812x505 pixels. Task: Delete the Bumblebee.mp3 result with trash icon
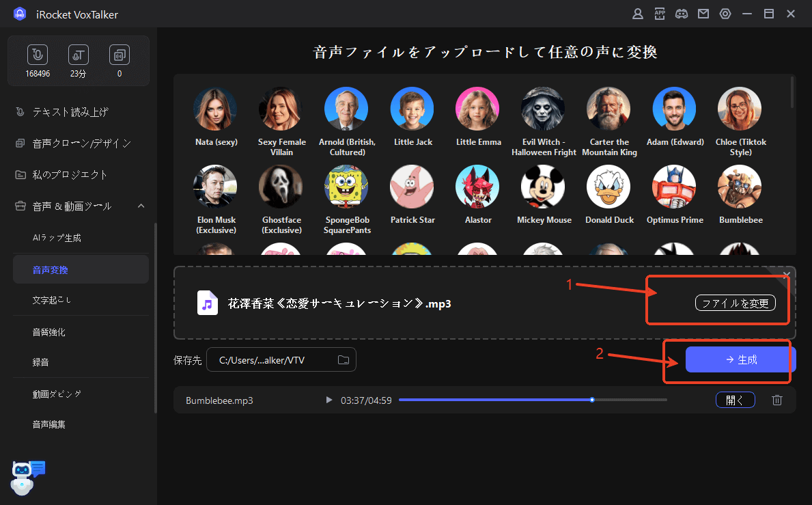tap(776, 400)
